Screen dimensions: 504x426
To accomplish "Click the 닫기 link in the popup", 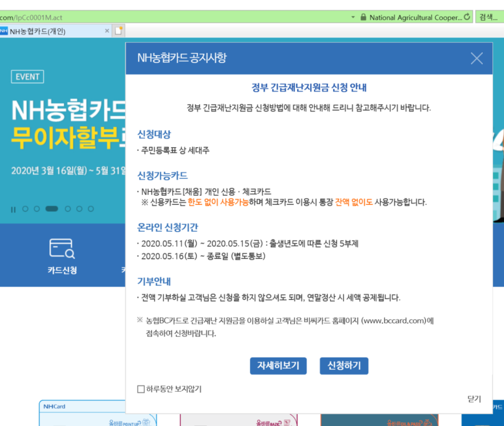I will point(474,399).
